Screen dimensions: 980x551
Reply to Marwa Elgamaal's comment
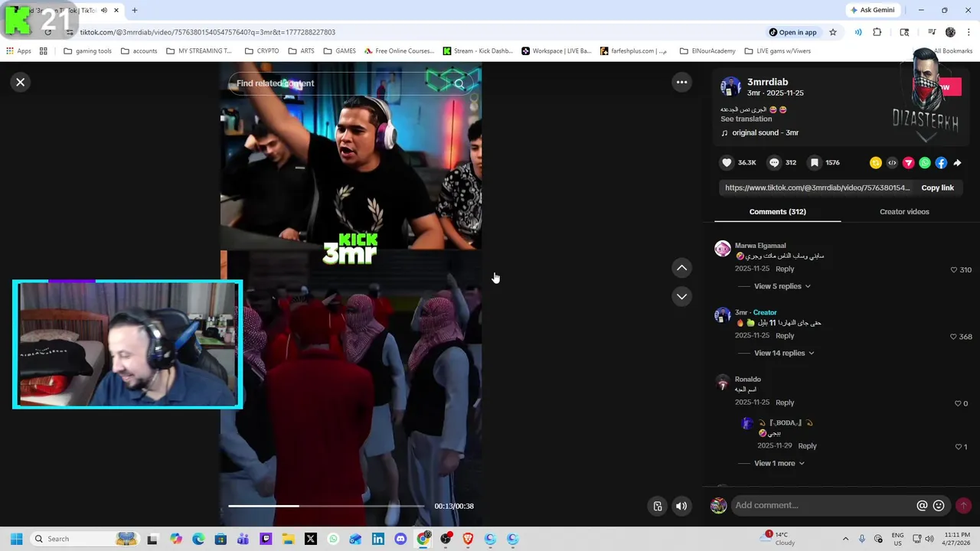[785, 269]
